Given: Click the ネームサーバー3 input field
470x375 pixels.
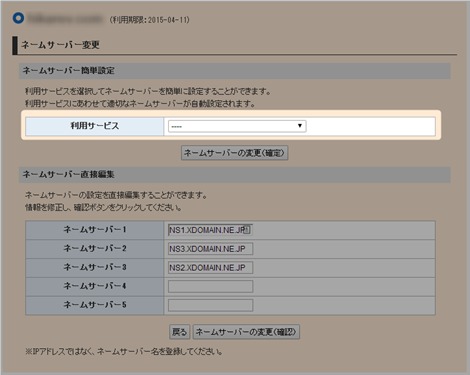Looking at the screenshot, I should (210, 267).
